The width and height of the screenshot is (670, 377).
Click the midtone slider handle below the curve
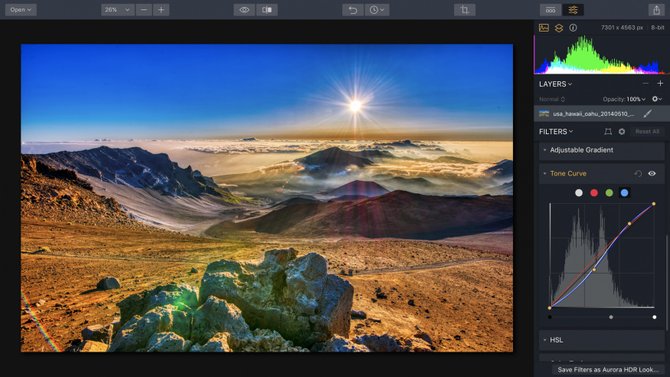coord(611,317)
